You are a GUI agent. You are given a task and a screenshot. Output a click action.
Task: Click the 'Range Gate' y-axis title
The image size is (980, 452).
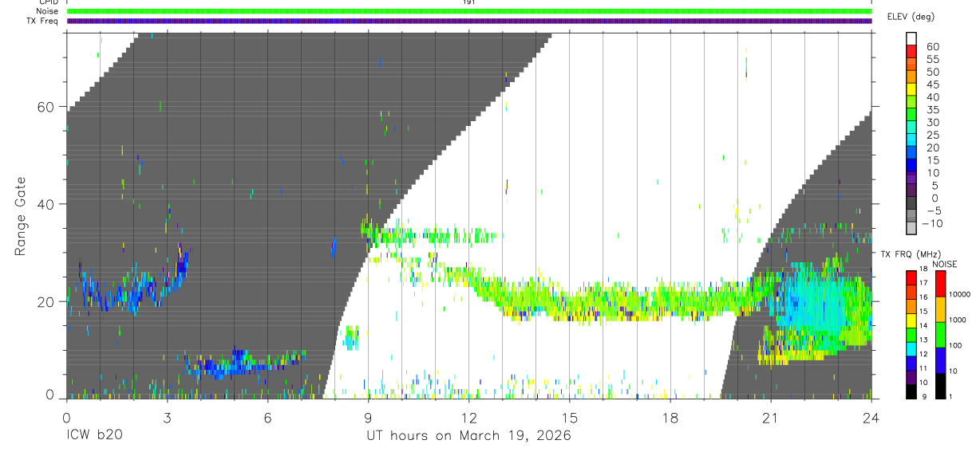tap(22, 216)
